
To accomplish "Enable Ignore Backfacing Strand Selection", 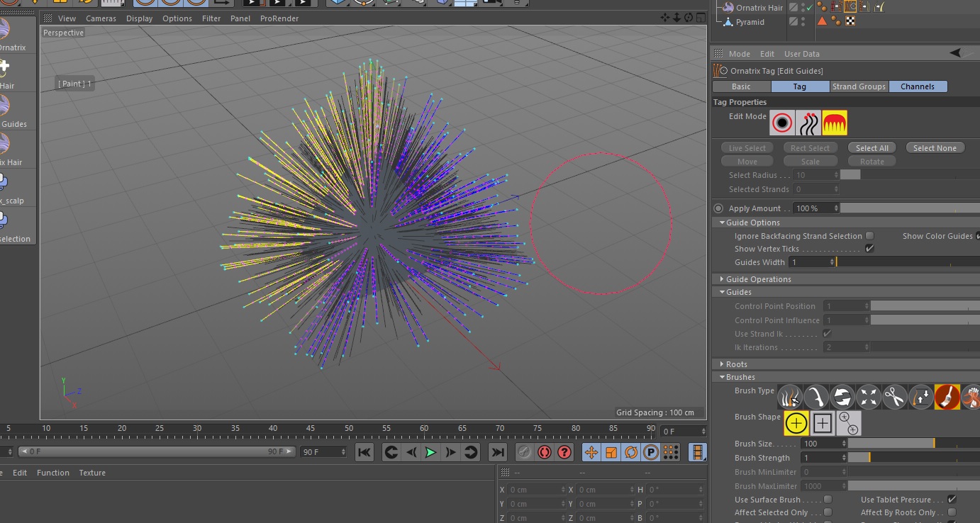I will [x=869, y=236].
